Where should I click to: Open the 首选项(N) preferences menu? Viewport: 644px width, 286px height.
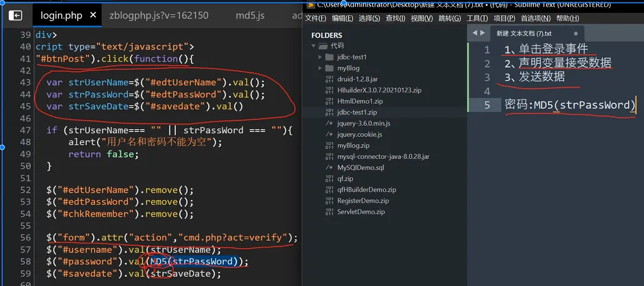pyautogui.click(x=536, y=18)
